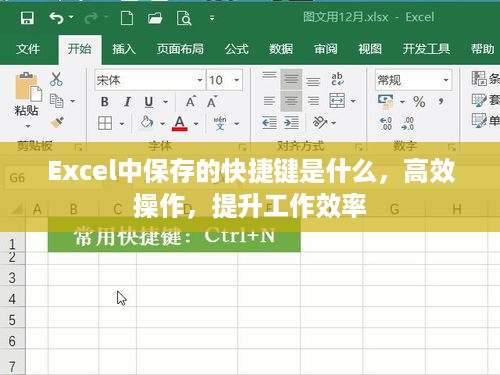Viewport: 500px width, 375px height.
Task: Click the Copy icon
Action: [56, 101]
